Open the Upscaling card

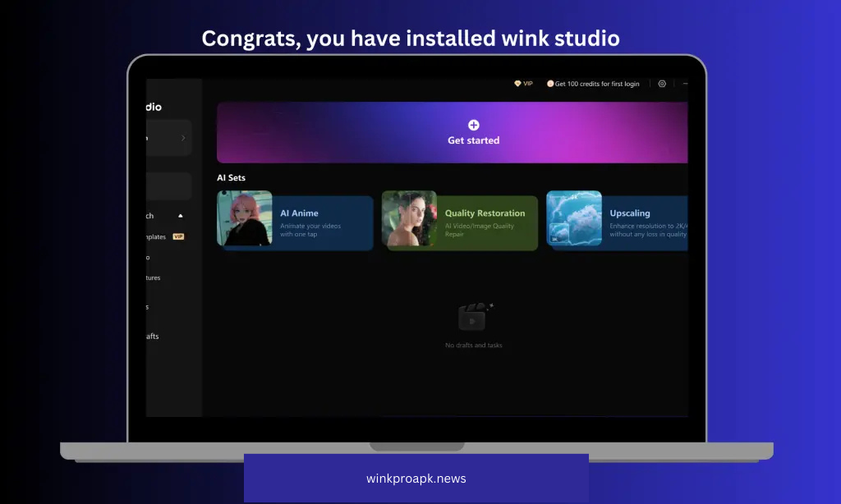617,221
